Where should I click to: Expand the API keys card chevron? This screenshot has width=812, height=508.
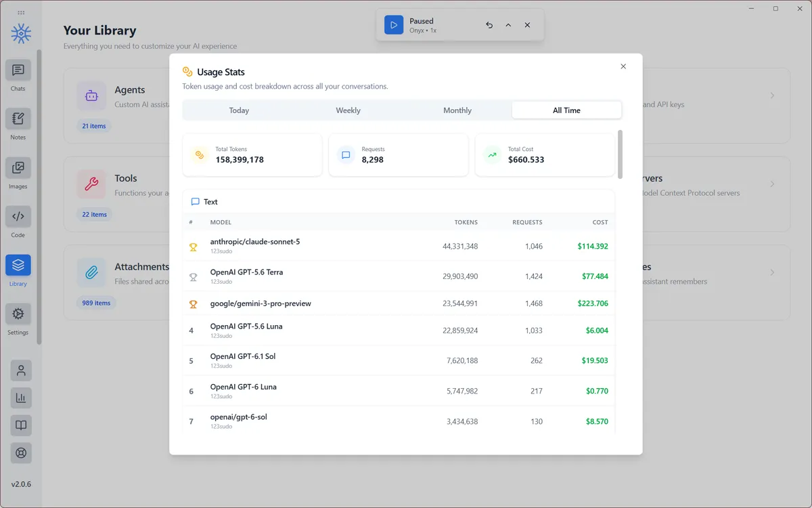point(772,96)
